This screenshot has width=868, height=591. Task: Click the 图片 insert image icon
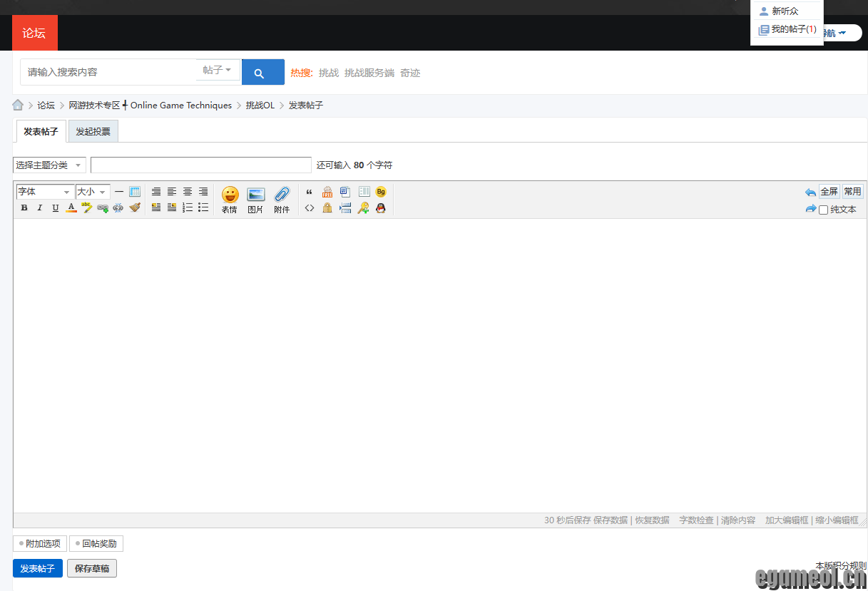coord(255,200)
